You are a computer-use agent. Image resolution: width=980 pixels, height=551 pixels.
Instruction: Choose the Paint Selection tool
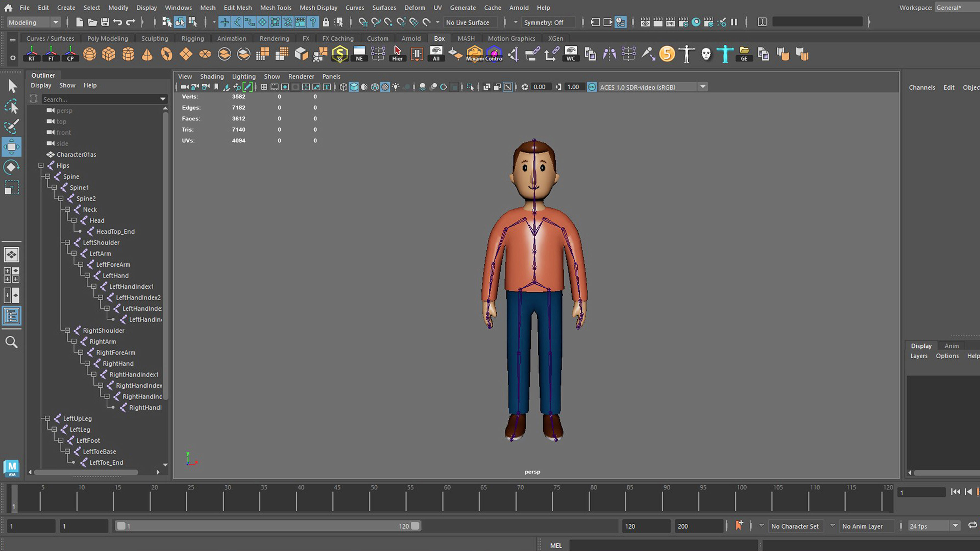pyautogui.click(x=11, y=127)
